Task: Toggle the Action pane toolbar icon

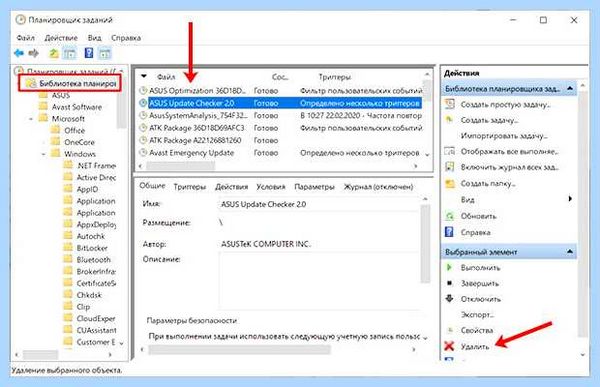Action: pos(105,53)
